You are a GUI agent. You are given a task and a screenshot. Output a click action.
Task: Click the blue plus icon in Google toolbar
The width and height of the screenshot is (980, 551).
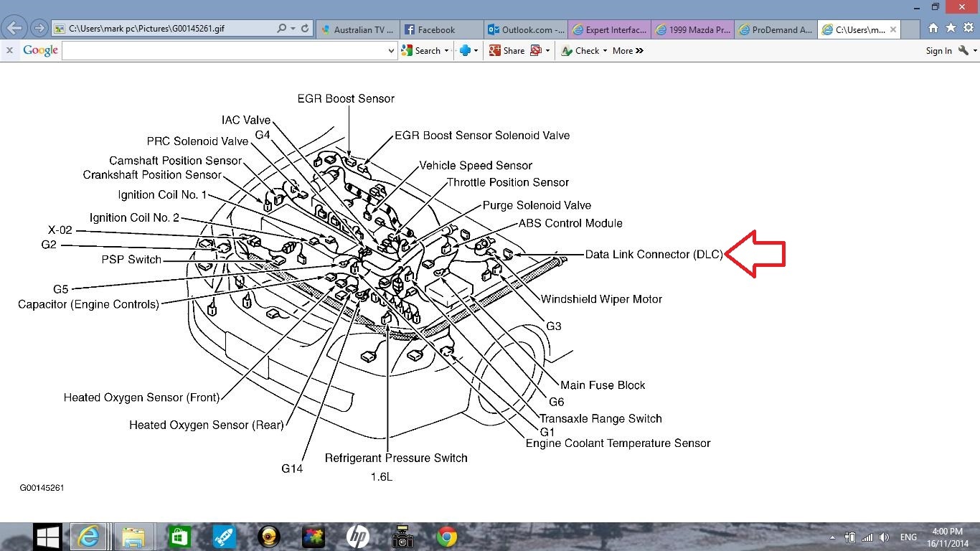click(465, 50)
